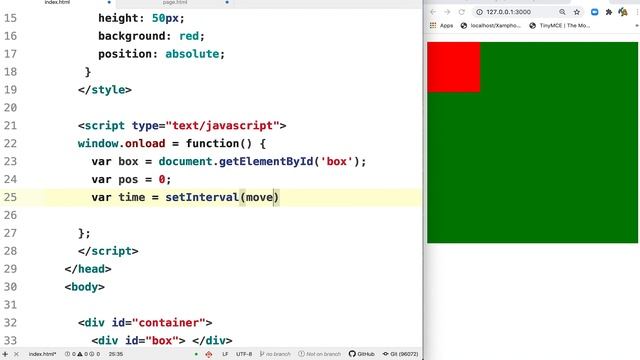Click the index.html* file name in the status bar
The height and width of the screenshot is (360, 640).
pyautogui.click(x=42, y=354)
